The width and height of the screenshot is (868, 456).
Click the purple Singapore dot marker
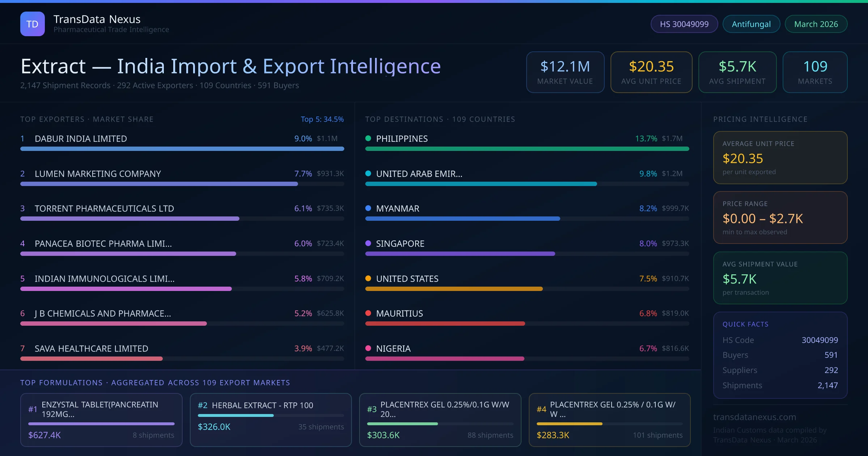coord(368,243)
